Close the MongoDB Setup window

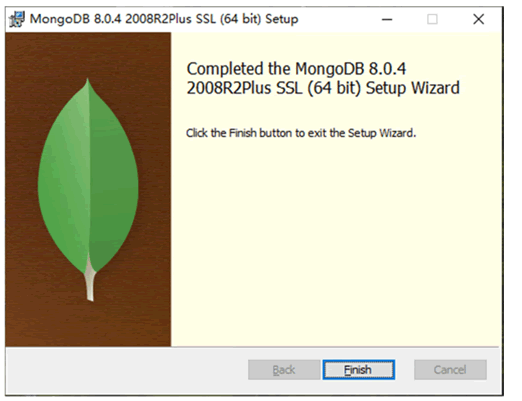pos(479,19)
